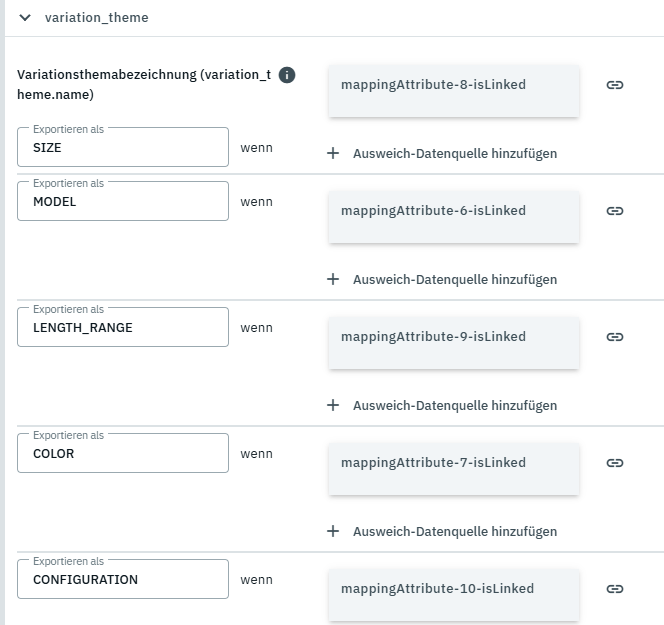Click the LENGTH_RANGE export field

(123, 328)
